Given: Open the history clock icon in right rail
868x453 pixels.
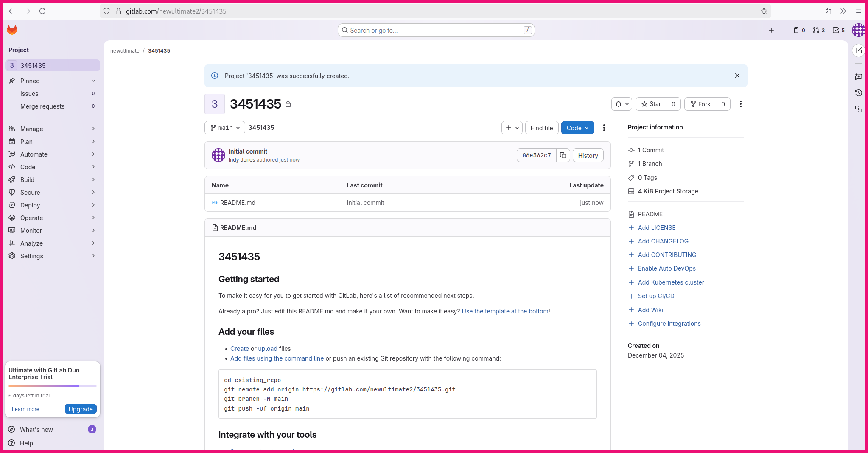Looking at the screenshot, I should pos(859,93).
